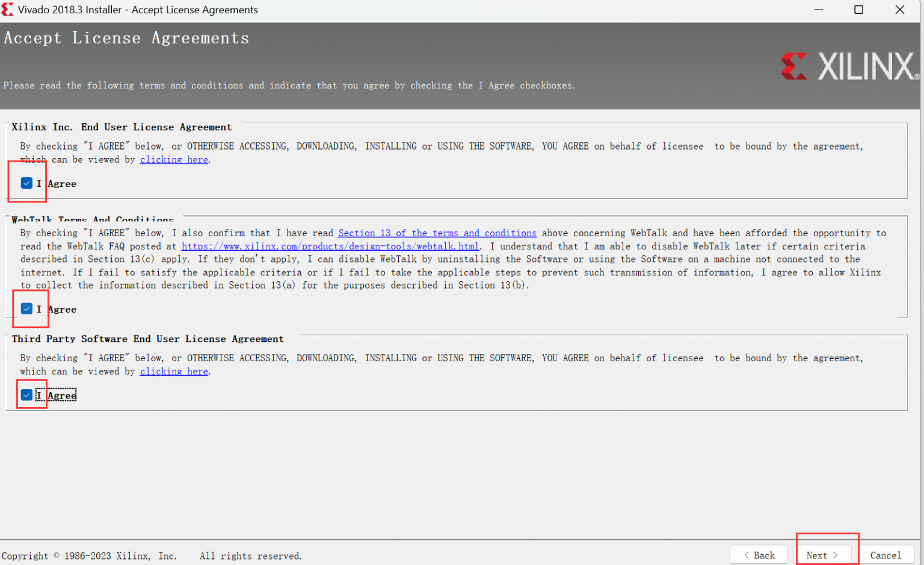Maximize the Vivado installer window
924x565 pixels.
[858, 10]
